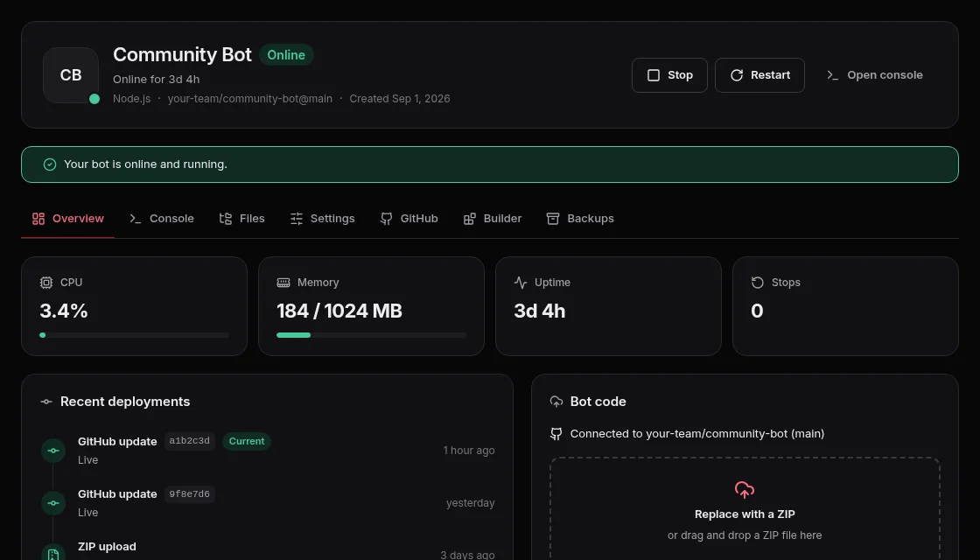The width and height of the screenshot is (980, 560).
Task: Click the Files tab tree icon
Action: pos(226,219)
